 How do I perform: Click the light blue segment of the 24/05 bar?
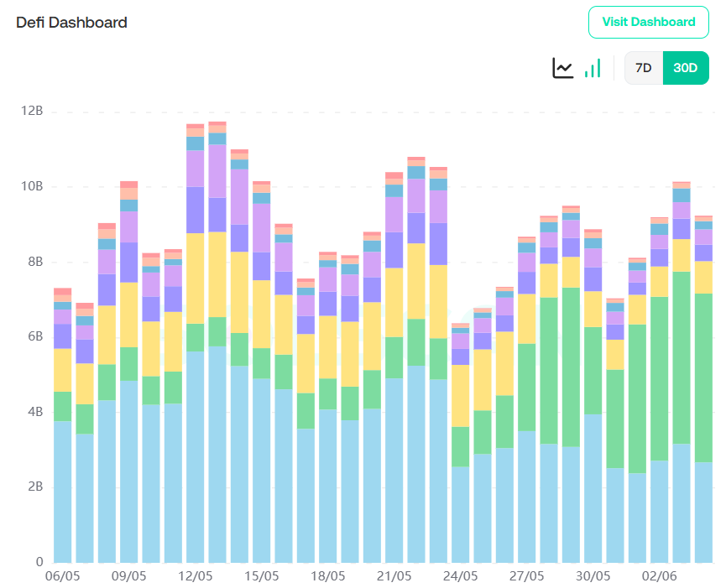click(461, 513)
